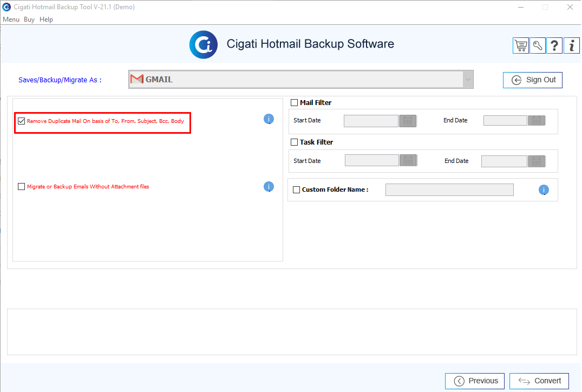
Task: Check the Custom Folder Name option
Action: coord(297,190)
